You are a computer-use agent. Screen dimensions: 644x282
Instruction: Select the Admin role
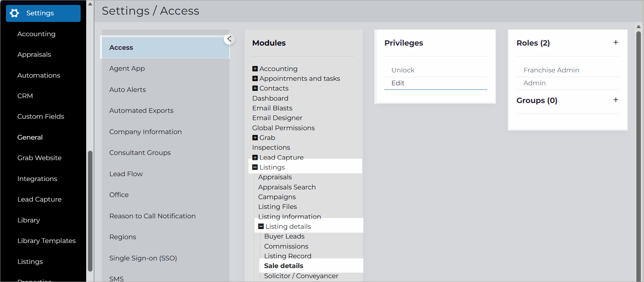568,83
